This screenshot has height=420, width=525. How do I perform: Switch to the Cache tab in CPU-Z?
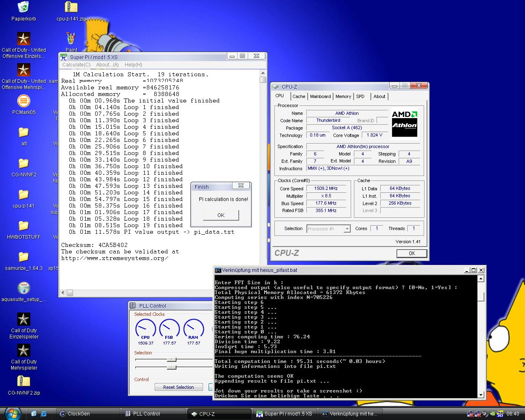click(x=299, y=96)
